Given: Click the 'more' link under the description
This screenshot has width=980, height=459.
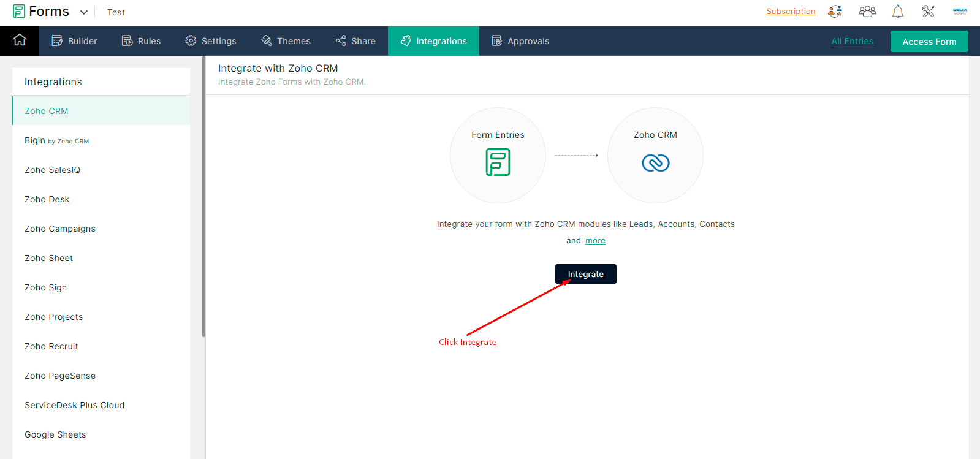Looking at the screenshot, I should (x=595, y=241).
